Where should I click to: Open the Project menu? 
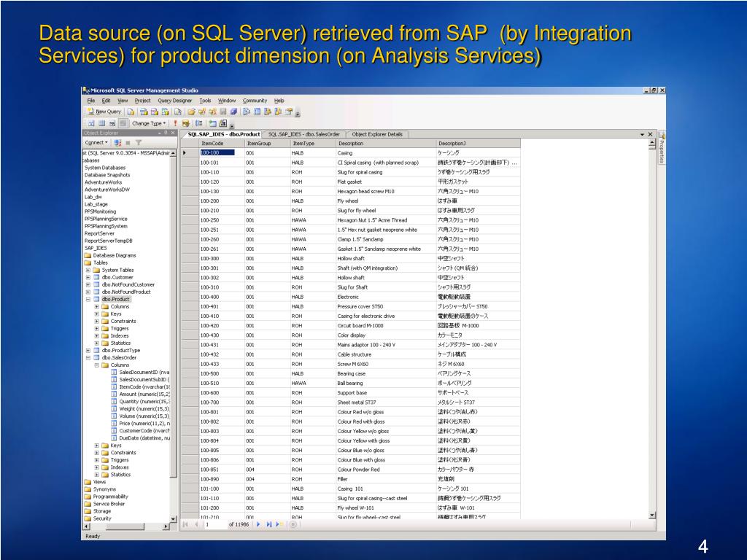pyautogui.click(x=142, y=101)
